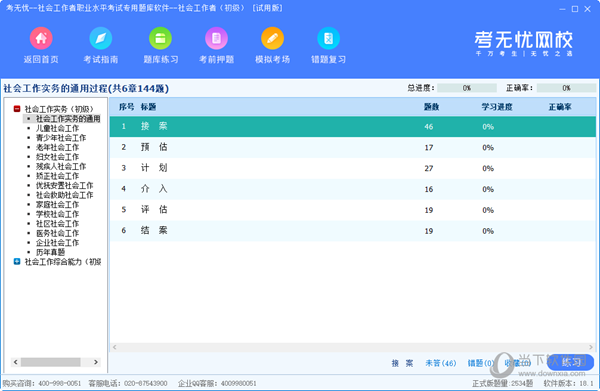Launch 模拟考场 mock exam icon
This screenshot has height=391, width=600.
click(x=272, y=38)
